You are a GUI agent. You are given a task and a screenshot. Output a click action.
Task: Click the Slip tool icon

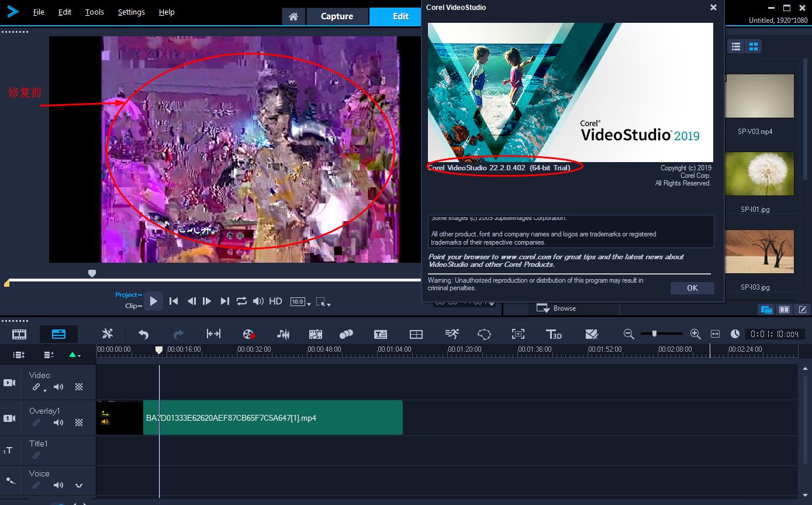tap(213, 334)
